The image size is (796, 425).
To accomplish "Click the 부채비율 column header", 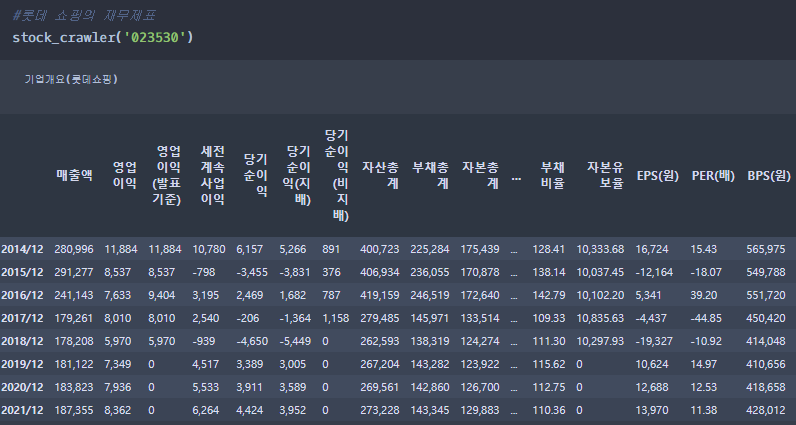I will 552,176.
